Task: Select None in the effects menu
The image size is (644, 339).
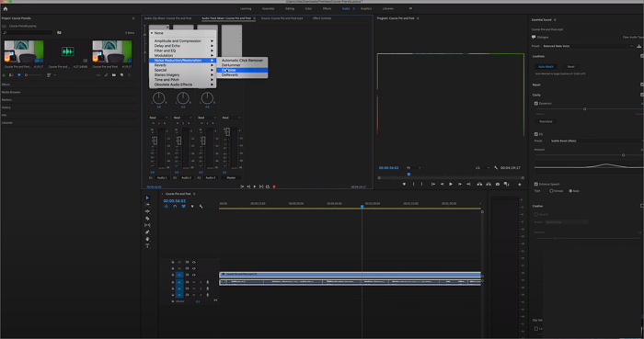Action: pos(182,33)
